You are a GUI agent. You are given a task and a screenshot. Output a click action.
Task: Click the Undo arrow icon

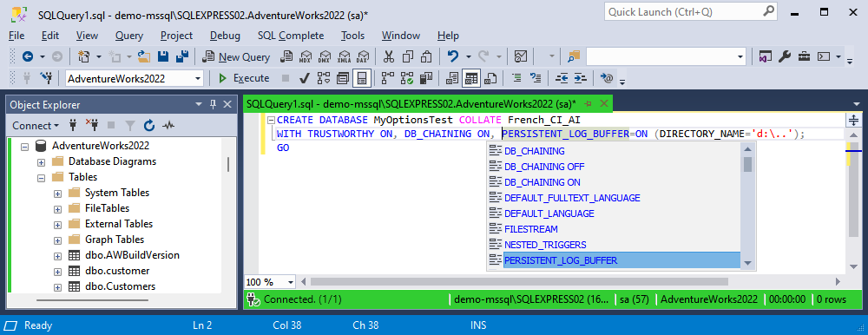tap(453, 56)
